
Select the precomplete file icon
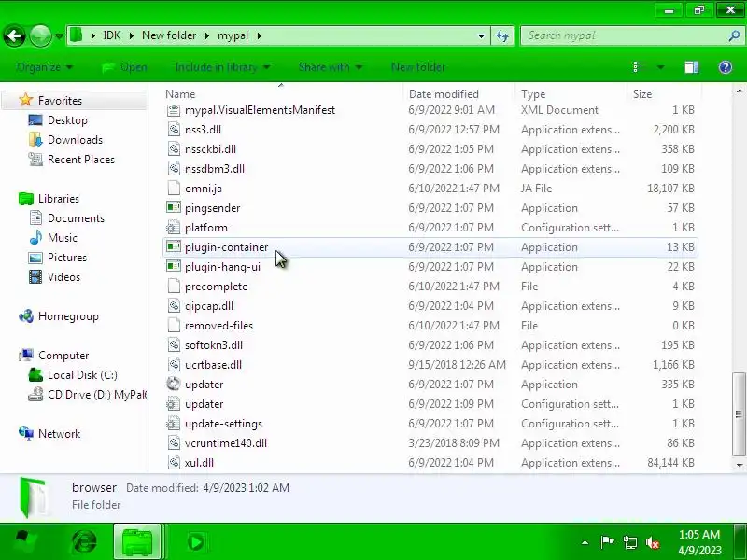[174, 287]
